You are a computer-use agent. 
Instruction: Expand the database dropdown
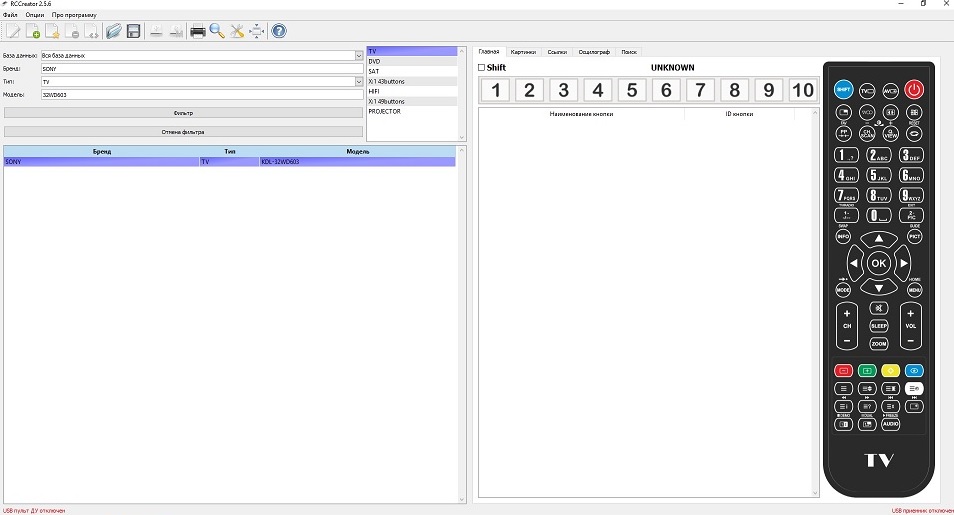(x=359, y=55)
